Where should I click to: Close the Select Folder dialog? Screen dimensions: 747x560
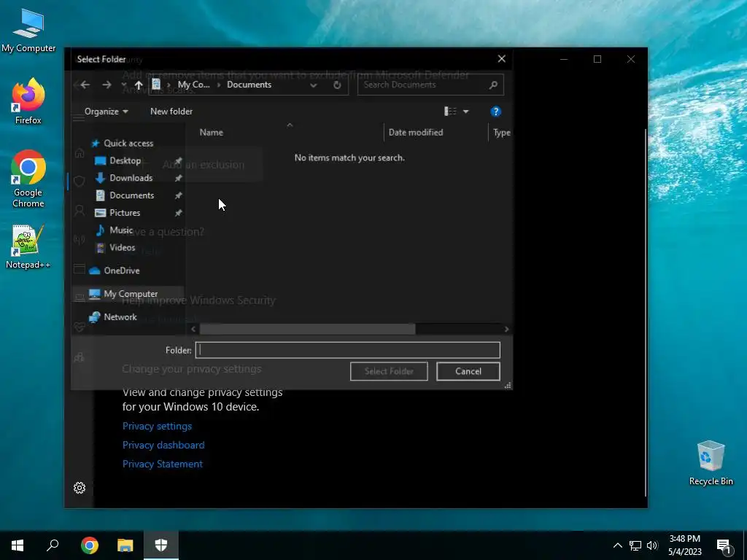(501, 58)
